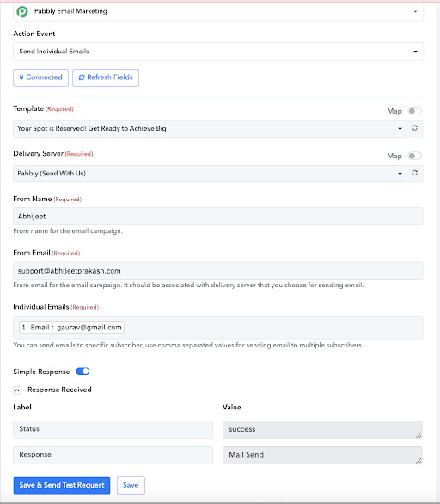Click the refresh icon next to Template dropdown

tap(414, 128)
